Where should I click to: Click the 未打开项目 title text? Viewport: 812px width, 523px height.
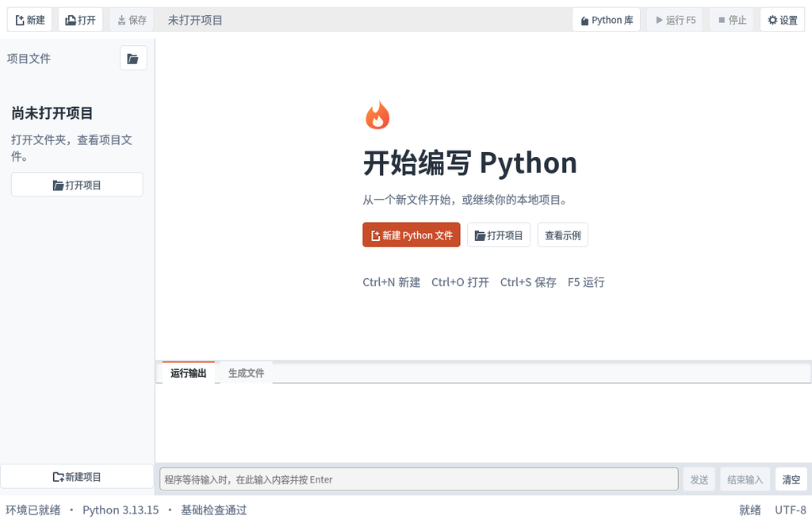click(x=195, y=20)
